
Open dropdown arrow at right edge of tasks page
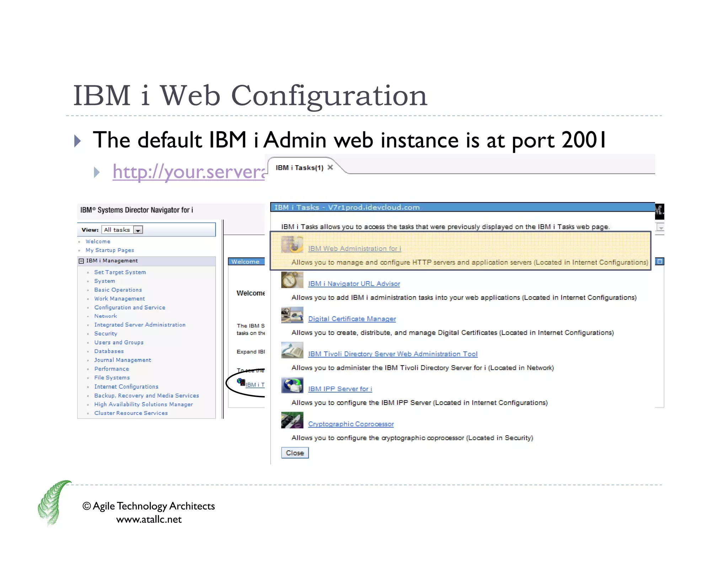(x=660, y=227)
